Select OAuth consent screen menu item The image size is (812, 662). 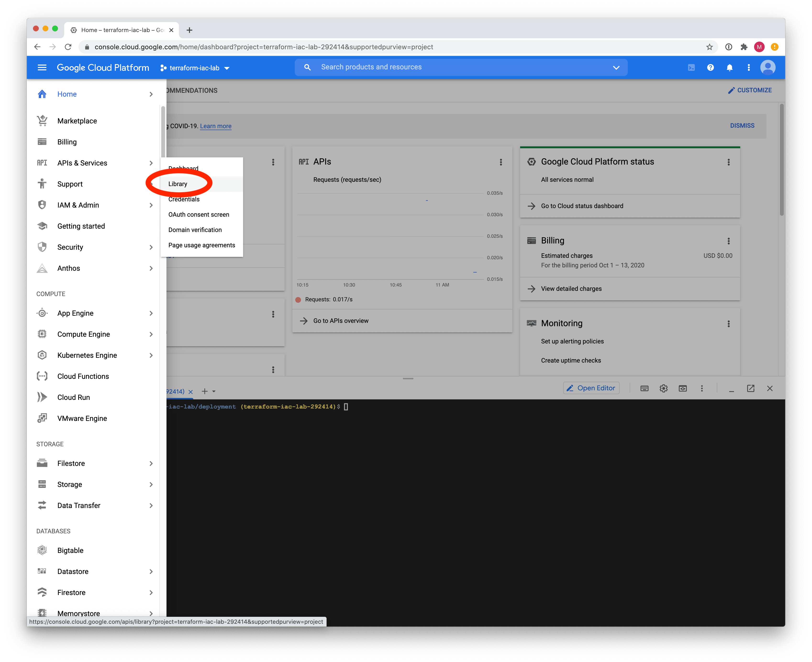(201, 214)
